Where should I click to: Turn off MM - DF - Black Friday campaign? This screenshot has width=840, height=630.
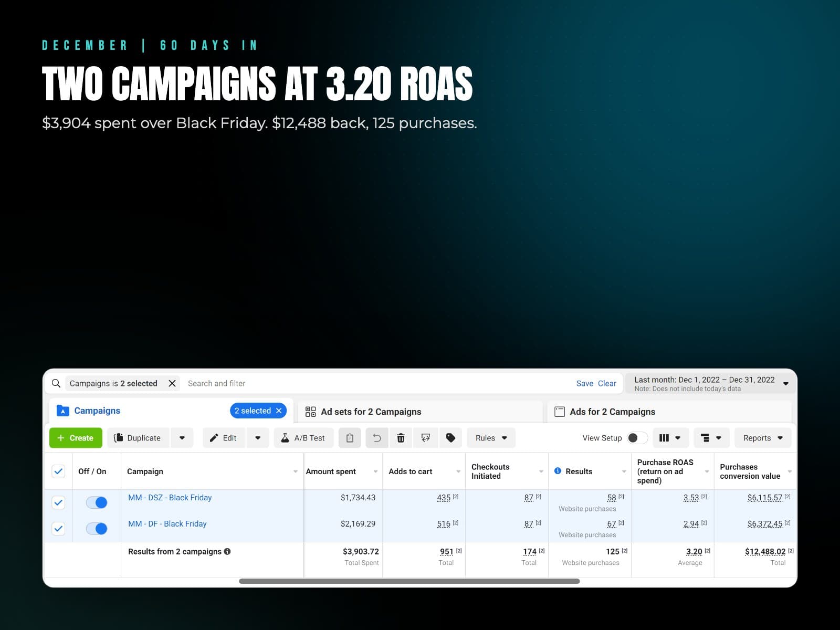point(97,529)
